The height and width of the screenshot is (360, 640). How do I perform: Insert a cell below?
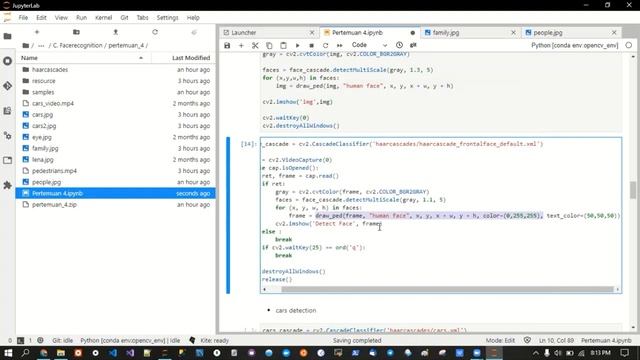pyautogui.click(x=241, y=45)
